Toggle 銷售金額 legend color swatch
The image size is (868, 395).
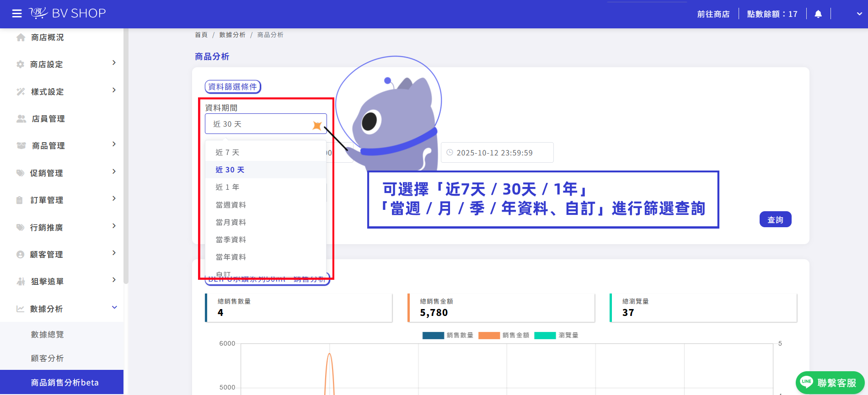click(x=489, y=336)
